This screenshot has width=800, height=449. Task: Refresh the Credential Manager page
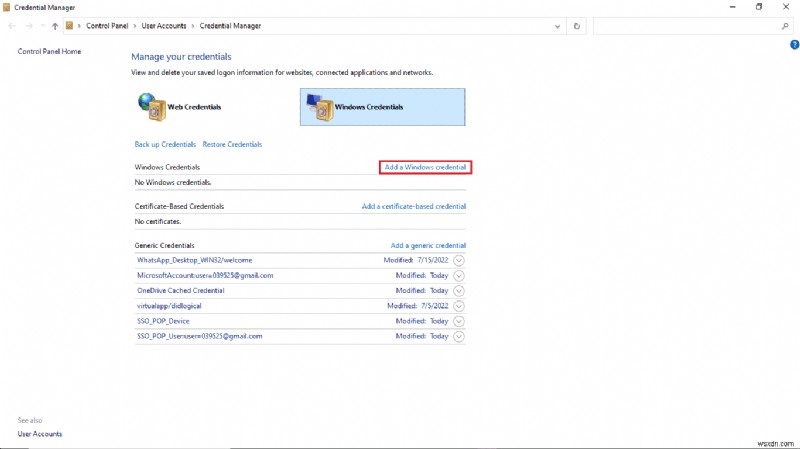point(577,26)
